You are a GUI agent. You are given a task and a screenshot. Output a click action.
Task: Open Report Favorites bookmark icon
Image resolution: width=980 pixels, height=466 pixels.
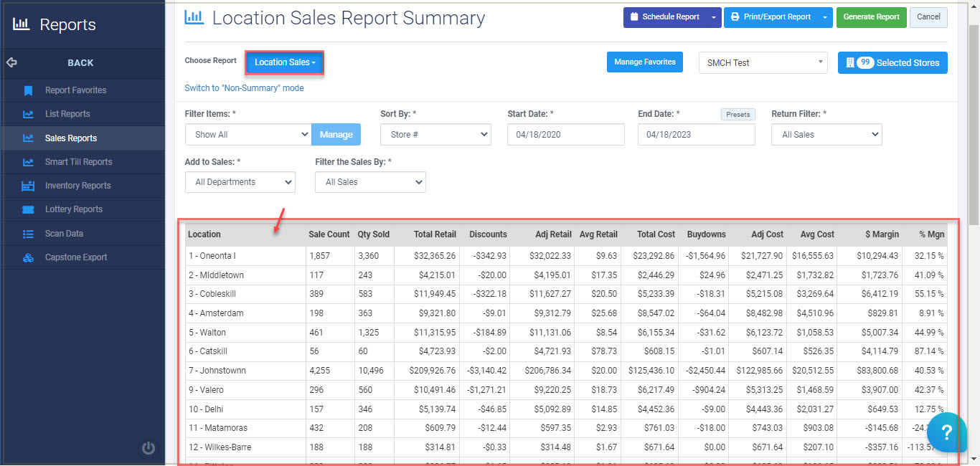pos(28,90)
